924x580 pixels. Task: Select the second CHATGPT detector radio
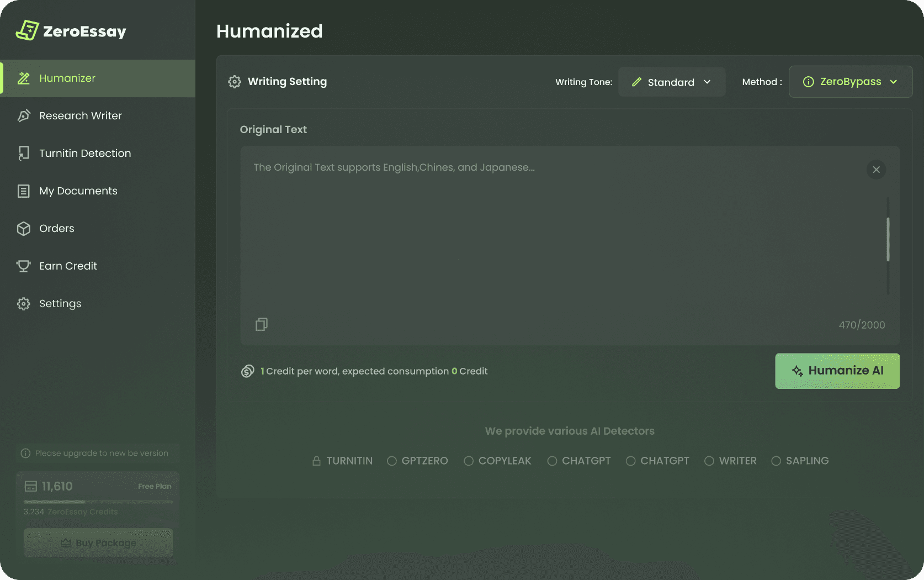click(x=631, y=461)
